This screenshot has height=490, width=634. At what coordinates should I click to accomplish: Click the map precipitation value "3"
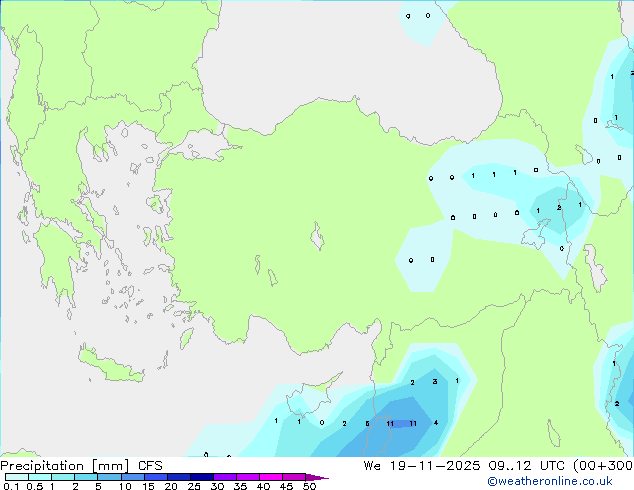click(435, 381)
